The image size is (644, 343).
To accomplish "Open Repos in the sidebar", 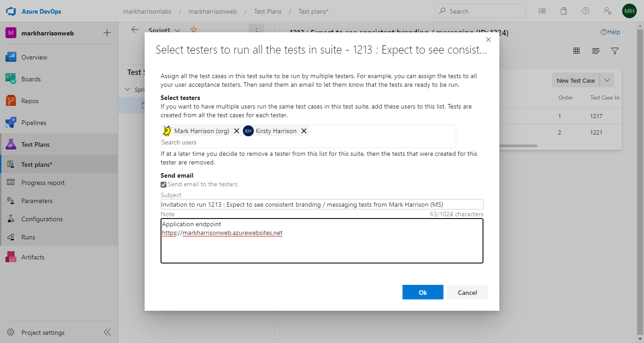I will (x=30, y=101).
